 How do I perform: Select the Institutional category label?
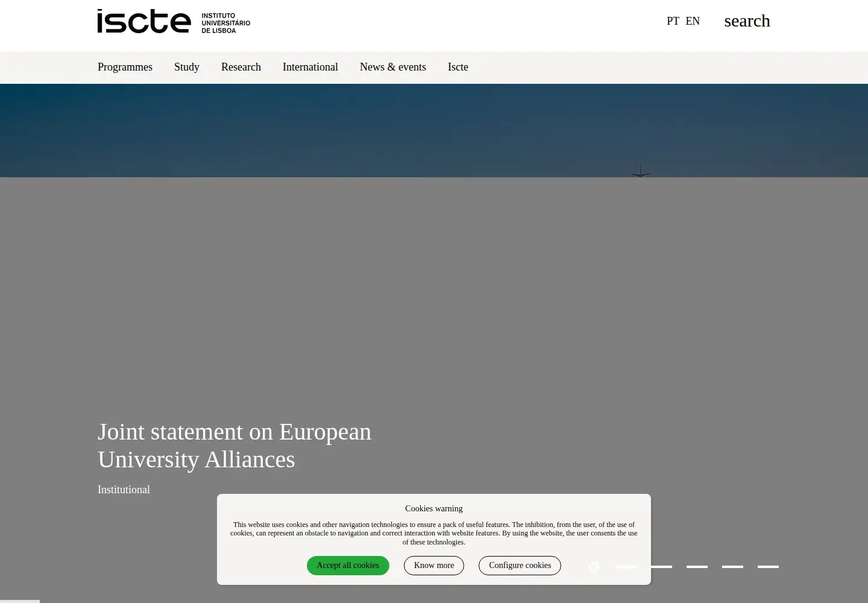pyautogui.click(x=124, y=490)
